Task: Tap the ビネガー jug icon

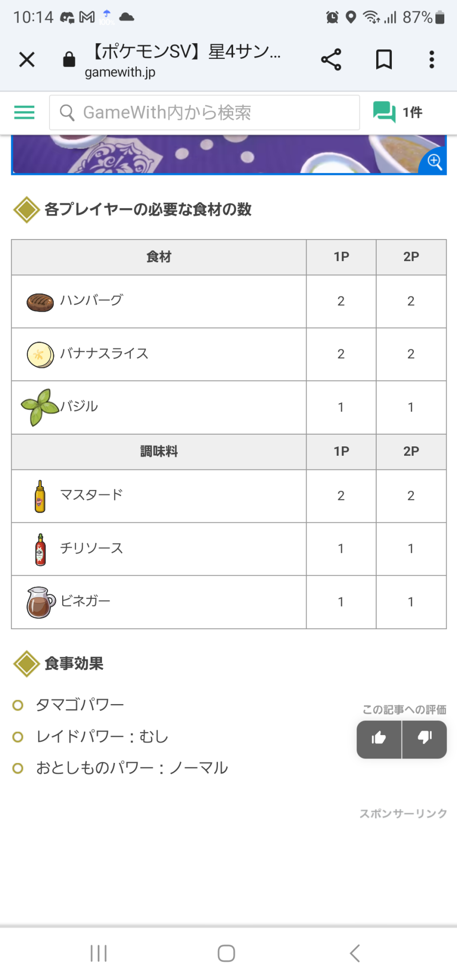Action: click(x=41, y=602)
